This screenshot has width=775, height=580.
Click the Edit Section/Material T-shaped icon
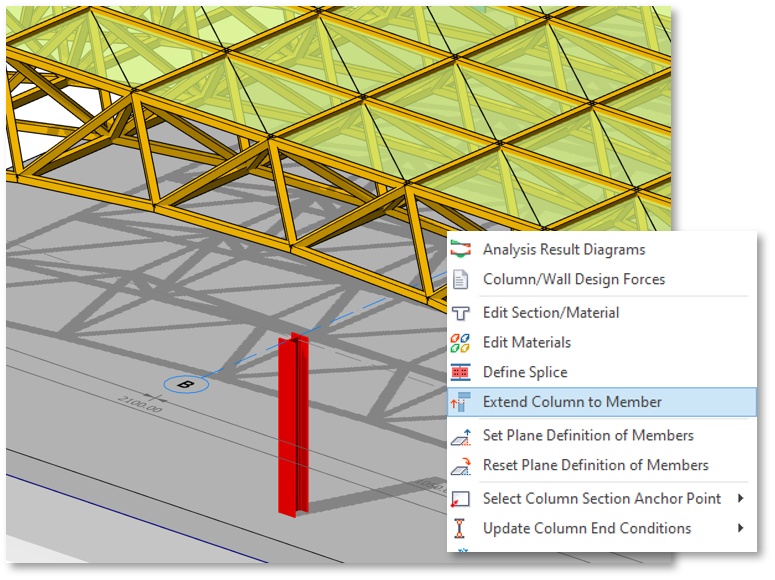(461, 313)
